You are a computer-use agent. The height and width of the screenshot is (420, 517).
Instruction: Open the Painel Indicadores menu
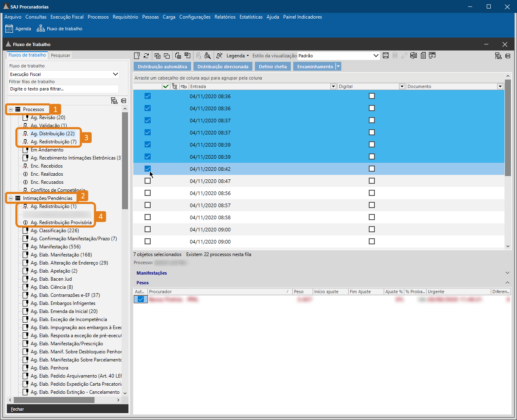click(303, 17)
